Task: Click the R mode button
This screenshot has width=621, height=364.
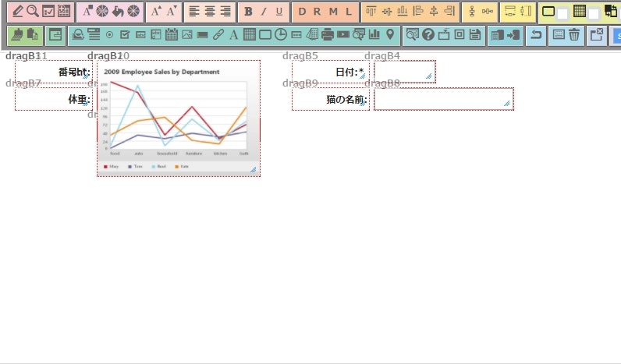Action: [318, 12]
